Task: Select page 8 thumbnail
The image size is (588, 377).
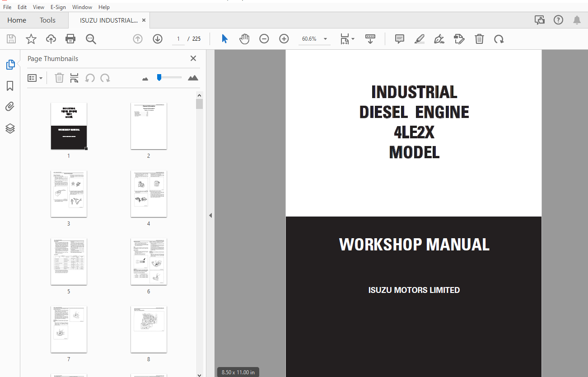Action: point(149,330)
